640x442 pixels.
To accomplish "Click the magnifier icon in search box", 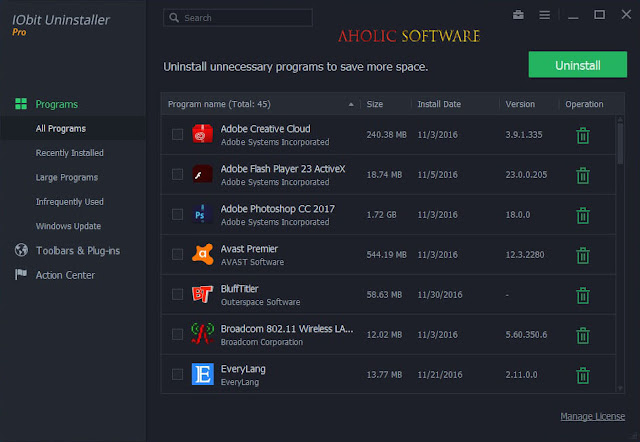I will pos(174,18).
